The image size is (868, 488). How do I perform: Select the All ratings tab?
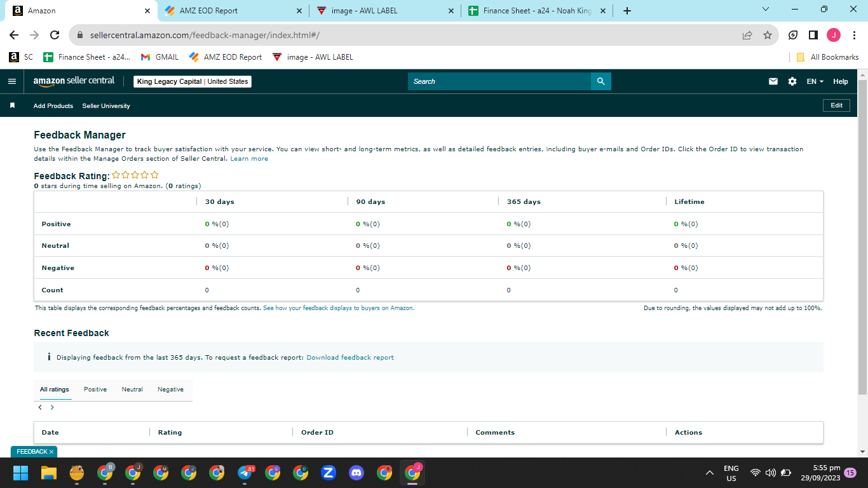coord(55,390)
